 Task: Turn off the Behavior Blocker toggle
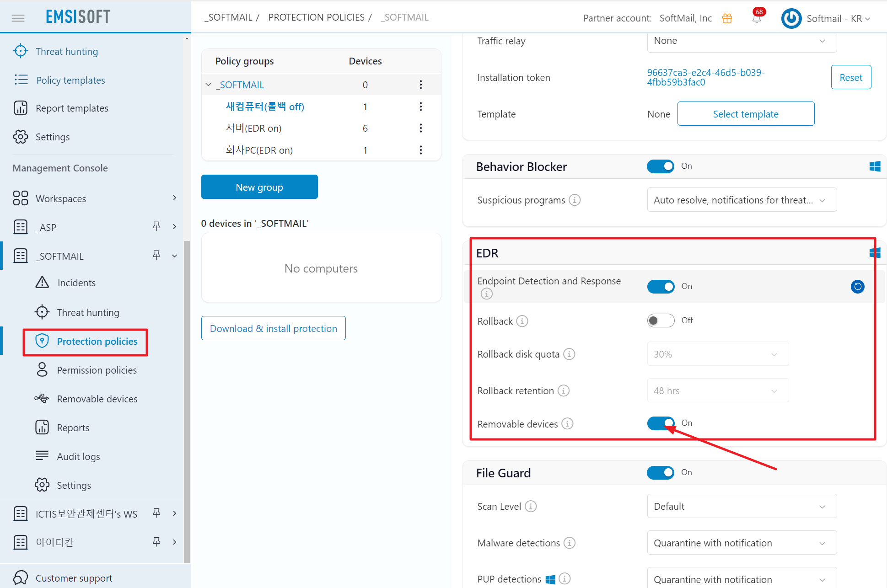660,166
